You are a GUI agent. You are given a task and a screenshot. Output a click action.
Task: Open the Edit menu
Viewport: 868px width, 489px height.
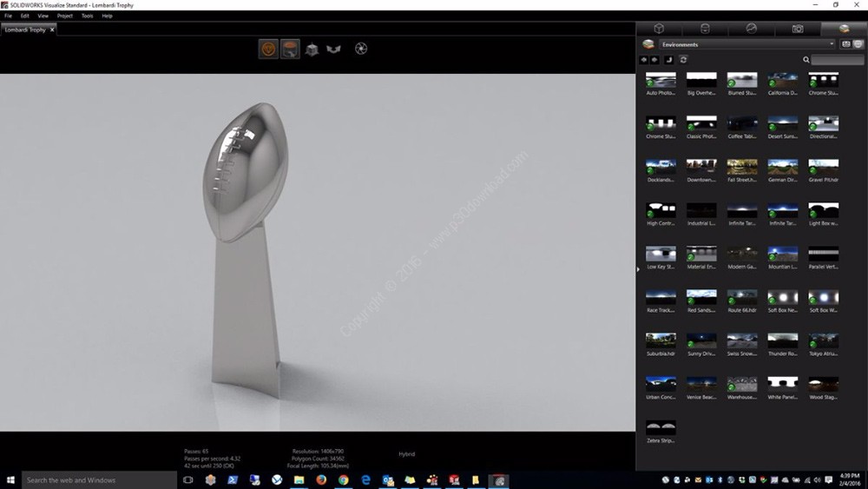point(25,16)
